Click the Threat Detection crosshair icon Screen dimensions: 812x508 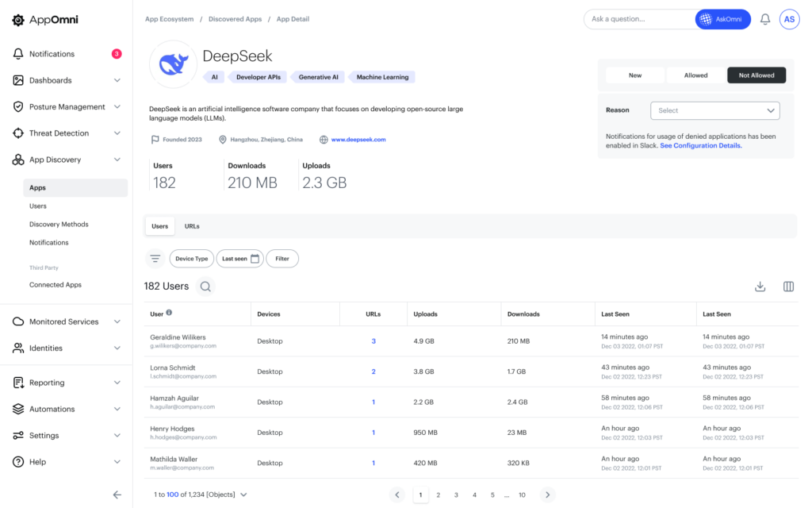coord(18,133)
